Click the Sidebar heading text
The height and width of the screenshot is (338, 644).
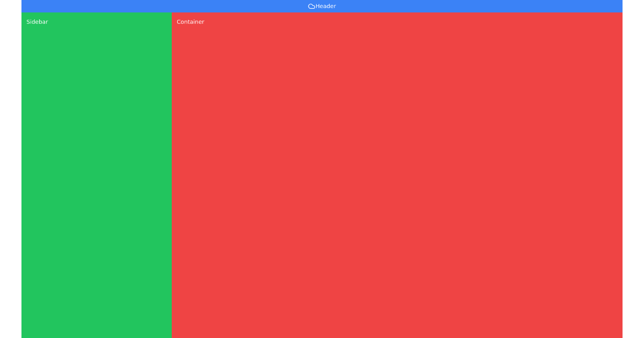37,22
